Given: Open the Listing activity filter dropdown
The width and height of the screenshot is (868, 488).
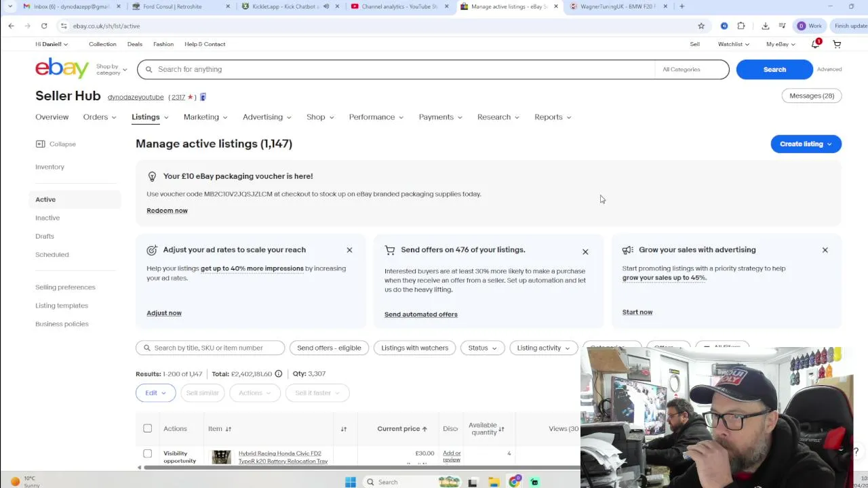Looking at the screenshot, I should click(543, 348).
